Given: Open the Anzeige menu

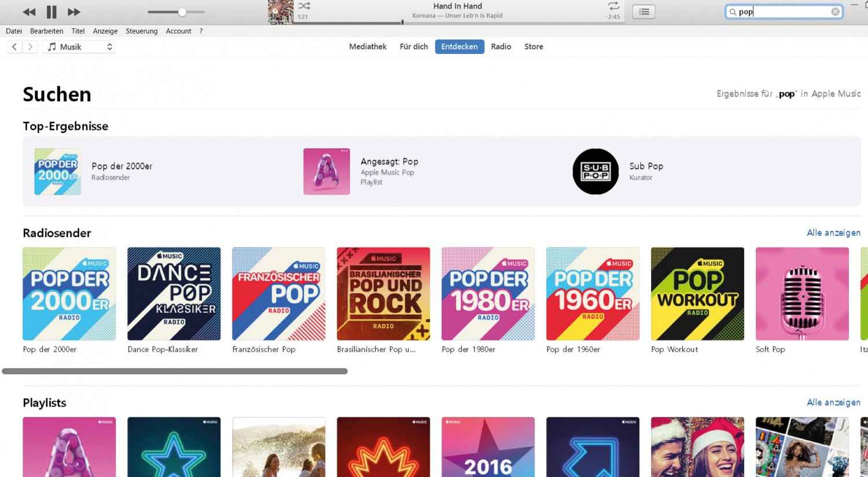Looking at the screenshot, I should coord(105,31).
